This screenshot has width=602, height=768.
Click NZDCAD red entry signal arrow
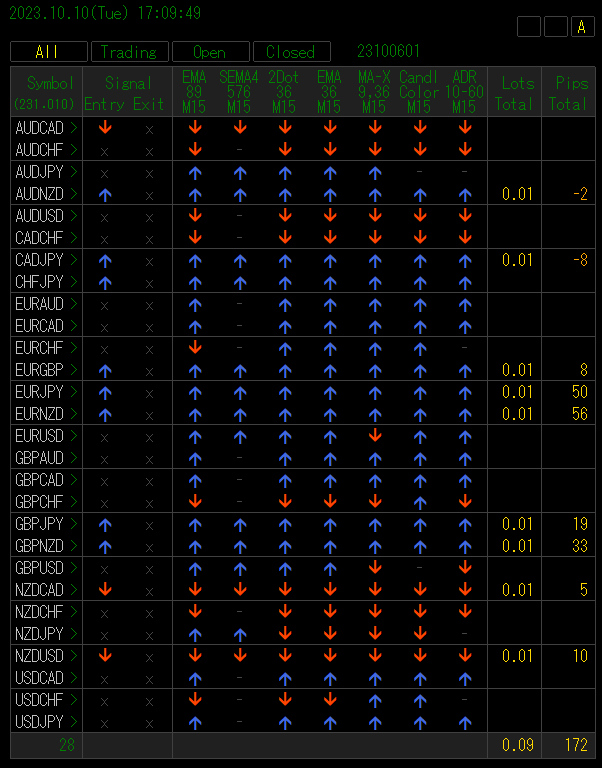(x=105, y=590)
